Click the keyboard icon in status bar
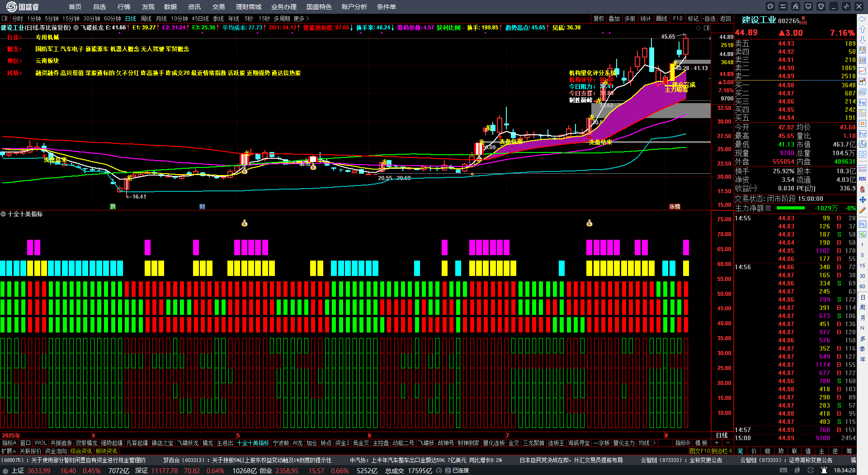 click(784, 470)
